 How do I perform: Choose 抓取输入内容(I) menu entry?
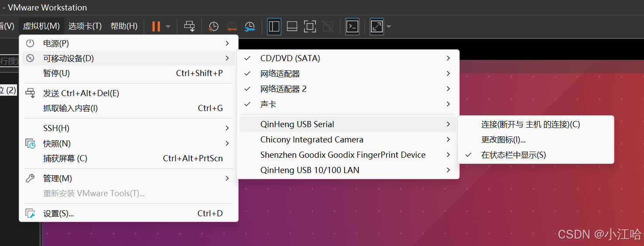point(128,108)
